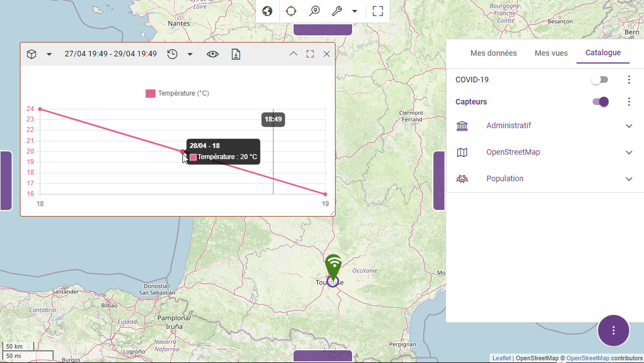Toggle the eye visibility icon in chart panel
This screenshot has width=644, height=363.
[x=213, y=54]
